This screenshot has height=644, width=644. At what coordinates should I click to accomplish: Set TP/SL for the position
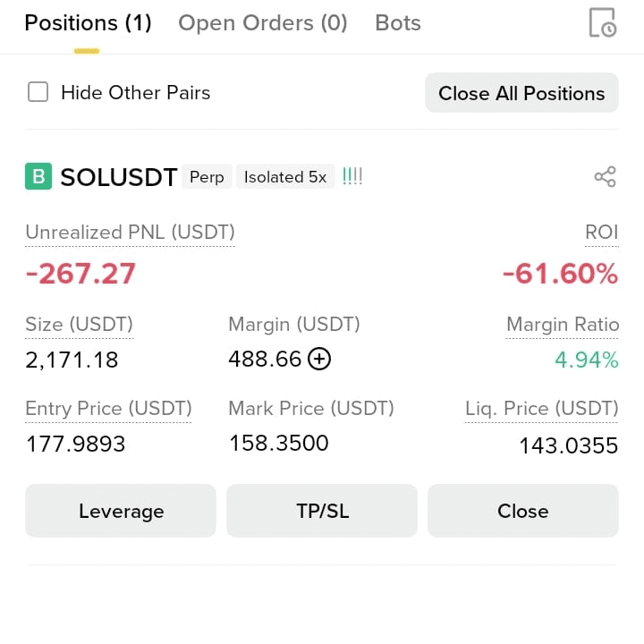pyautogui.click(x=322, y=511)
